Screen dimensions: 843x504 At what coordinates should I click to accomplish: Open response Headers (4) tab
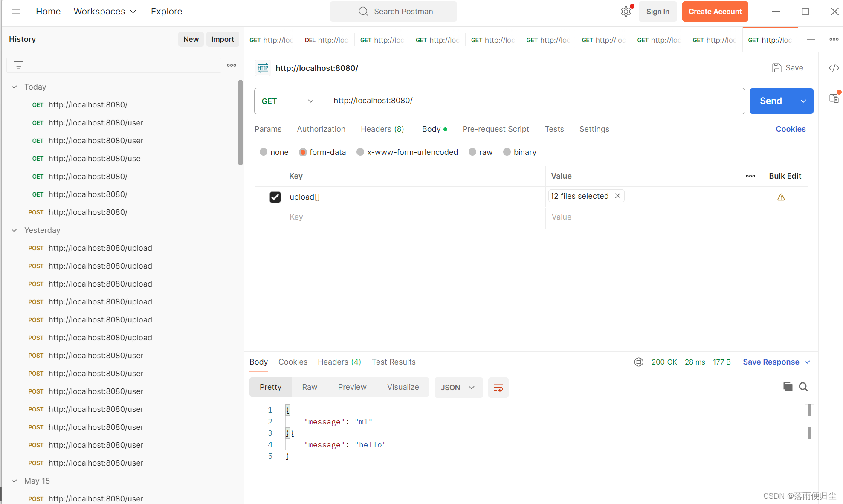339,362
